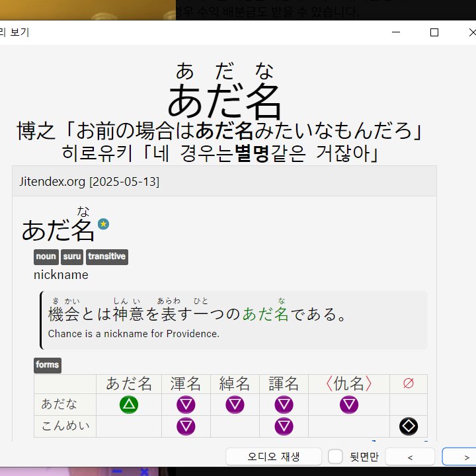This screenshot has width=476, height=476.
Task: Click the 諢名 column header
Action: [x=284, y=383]
